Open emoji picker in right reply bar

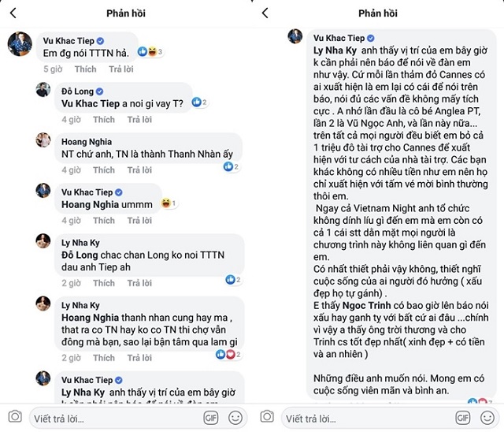[488, 417]
